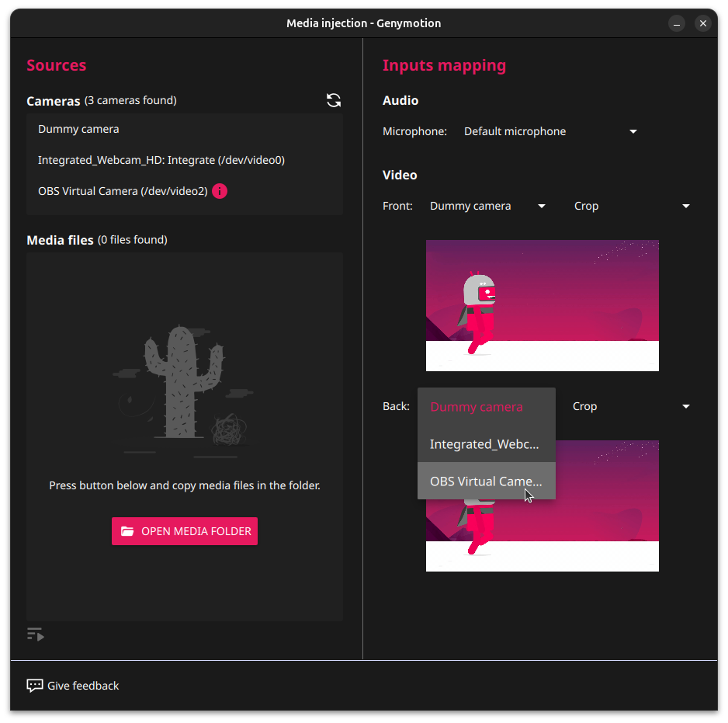Open the Front camera source dropdown
This screenshot has height=723, width=728.
point(487,206)
